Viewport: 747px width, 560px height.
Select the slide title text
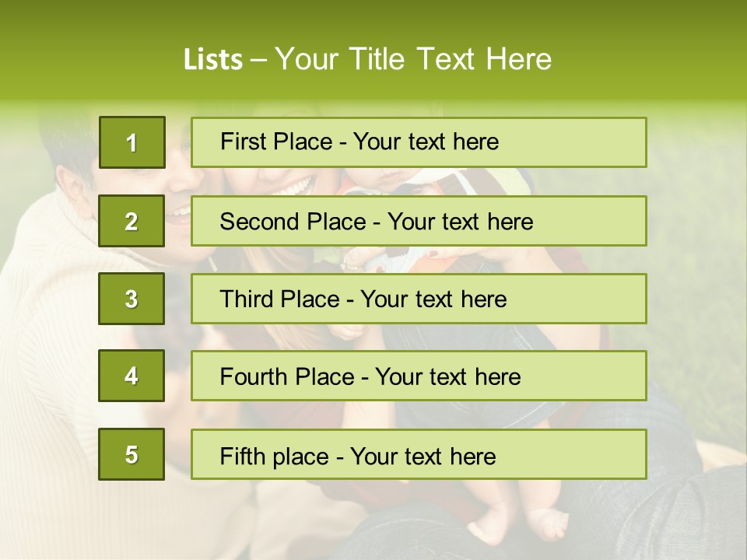point(367,59)
